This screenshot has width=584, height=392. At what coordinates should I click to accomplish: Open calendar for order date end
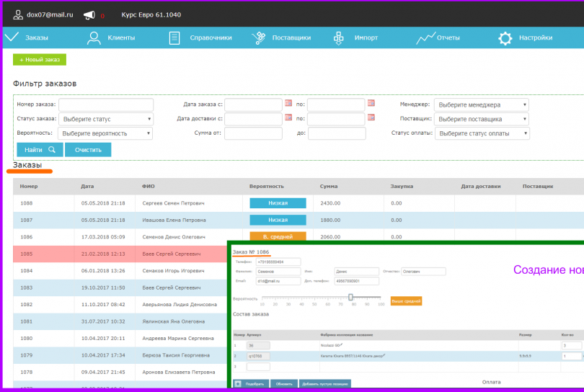tap(371, 103)
